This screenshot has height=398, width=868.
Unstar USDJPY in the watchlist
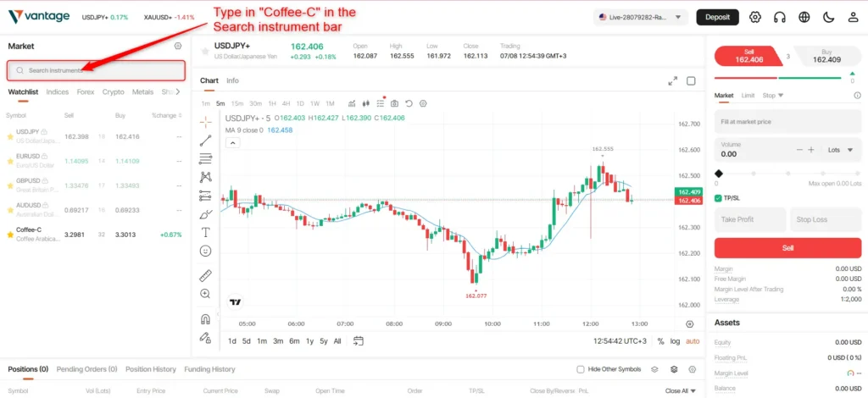(x=9, y=136)
